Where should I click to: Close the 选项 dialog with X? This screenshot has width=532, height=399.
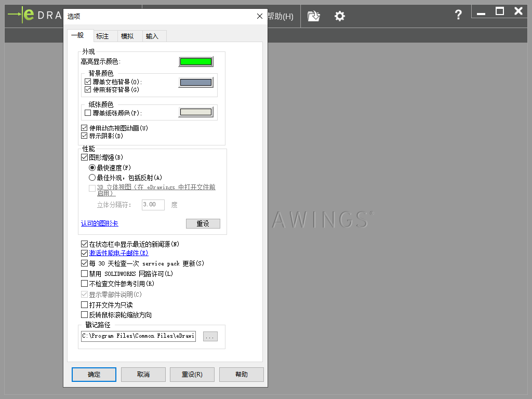click(260, 16)
